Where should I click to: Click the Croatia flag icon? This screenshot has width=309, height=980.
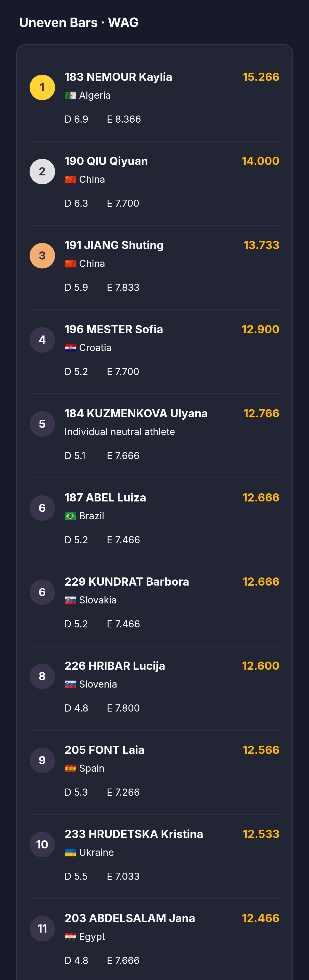click(x=70, y=348)
